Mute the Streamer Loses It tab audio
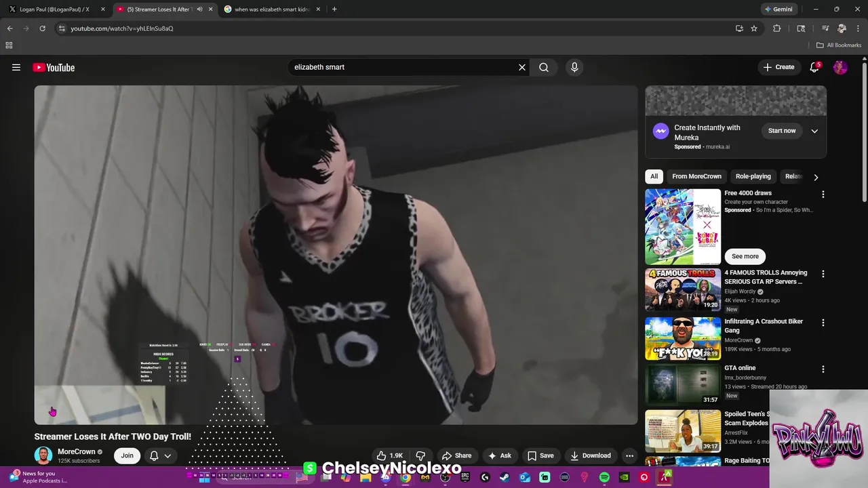Image resolution: width=868 pixels, height=488 pixels. 199,9
